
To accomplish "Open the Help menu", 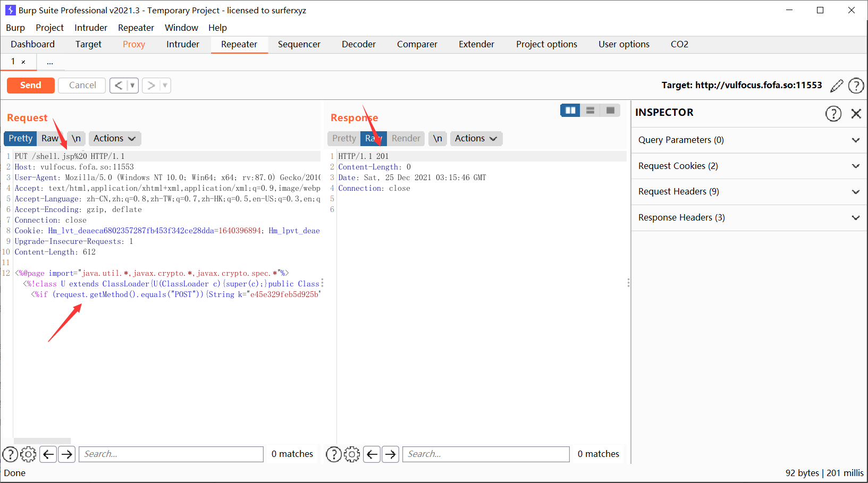I will coord(217,28).
